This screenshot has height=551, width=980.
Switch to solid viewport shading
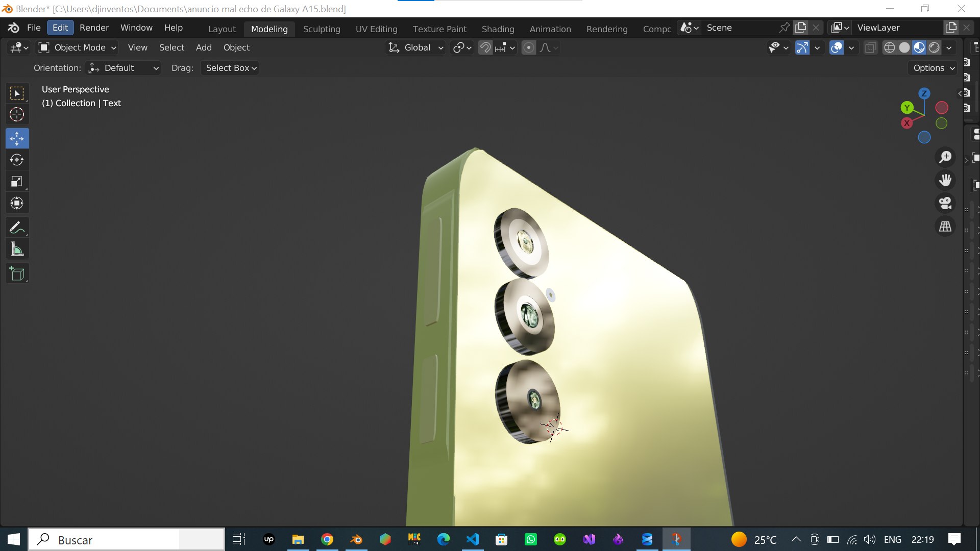tap(904, 47)
